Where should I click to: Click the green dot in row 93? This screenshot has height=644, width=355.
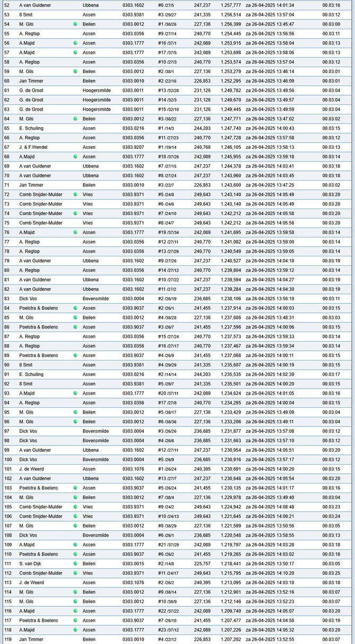tap(75, 393)
